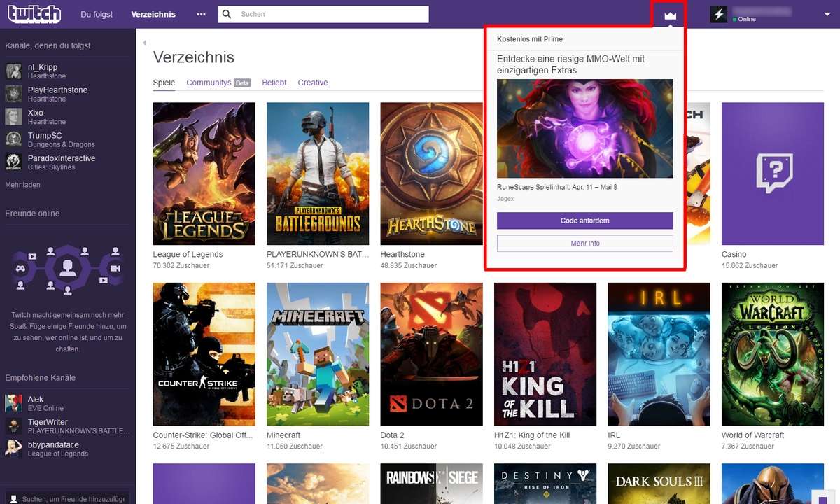840x504 pixels.
Task: Click the add-friends person icon
Action: tap(14, 499)
